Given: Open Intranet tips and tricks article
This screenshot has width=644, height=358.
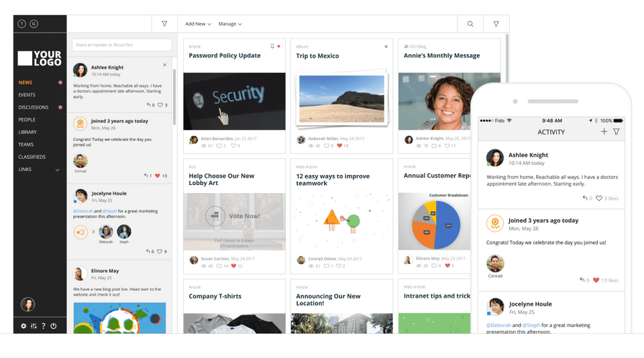Looking at the screenshot, I should tap(437, 296).
